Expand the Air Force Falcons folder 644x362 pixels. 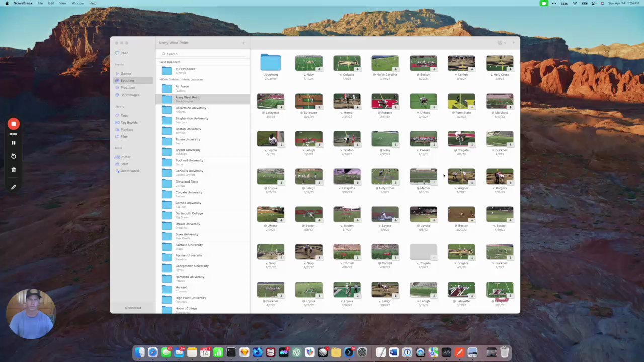[x=182, y=88]
